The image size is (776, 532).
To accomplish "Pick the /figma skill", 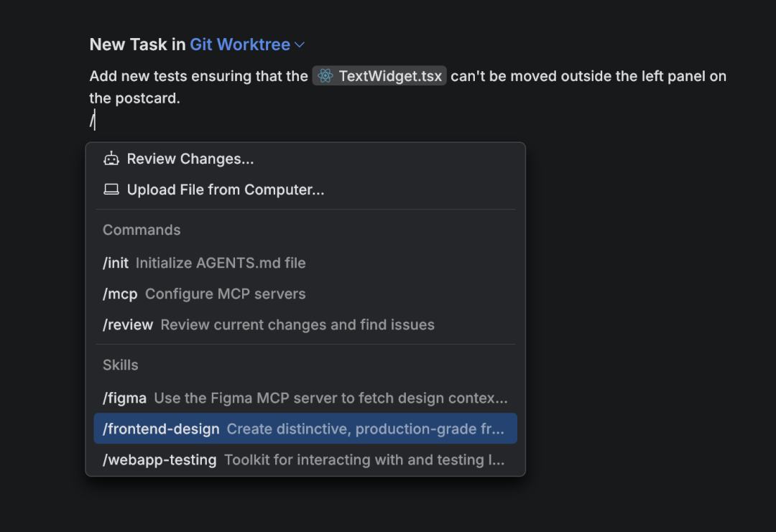I will pos(124,398).
